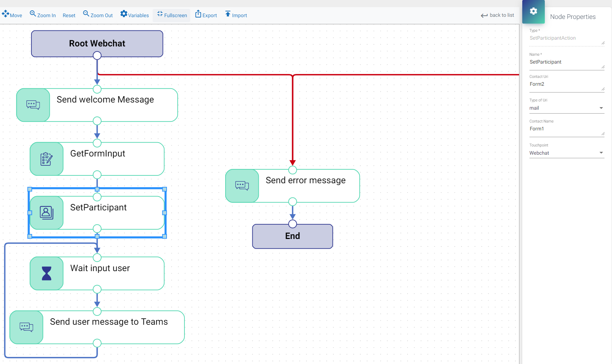The width and height of the screenshot is (612, 364).
Task: Edit the Contact Uri field
Action: pos(565,84)
